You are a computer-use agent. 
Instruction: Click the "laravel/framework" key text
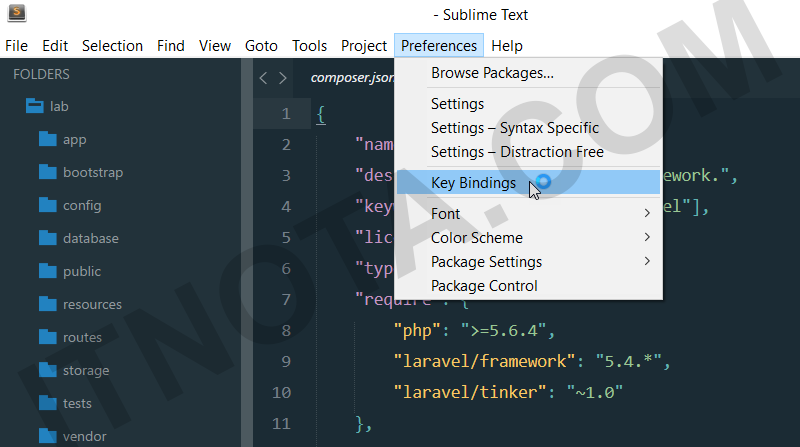(x=484, y=361)
